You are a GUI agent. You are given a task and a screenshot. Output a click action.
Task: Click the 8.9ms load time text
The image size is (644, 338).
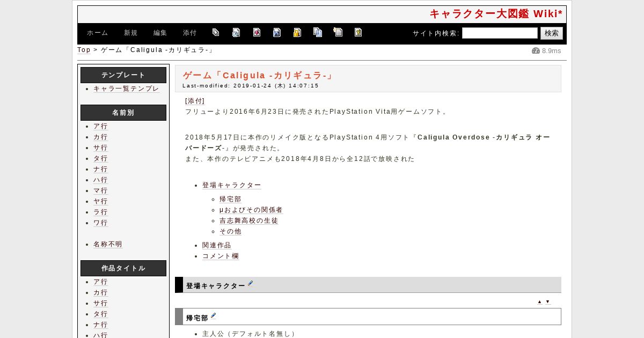coord(551,50)
